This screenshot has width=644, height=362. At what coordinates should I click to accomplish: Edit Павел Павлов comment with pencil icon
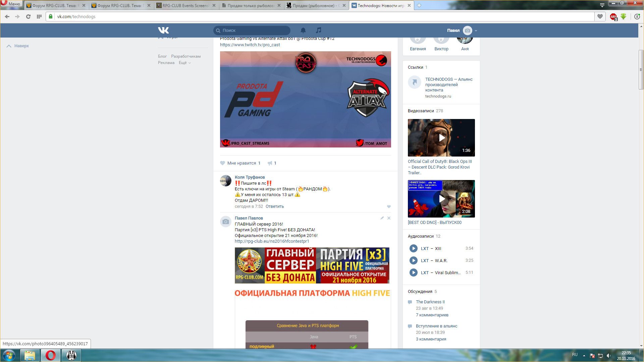coord(382,218)
